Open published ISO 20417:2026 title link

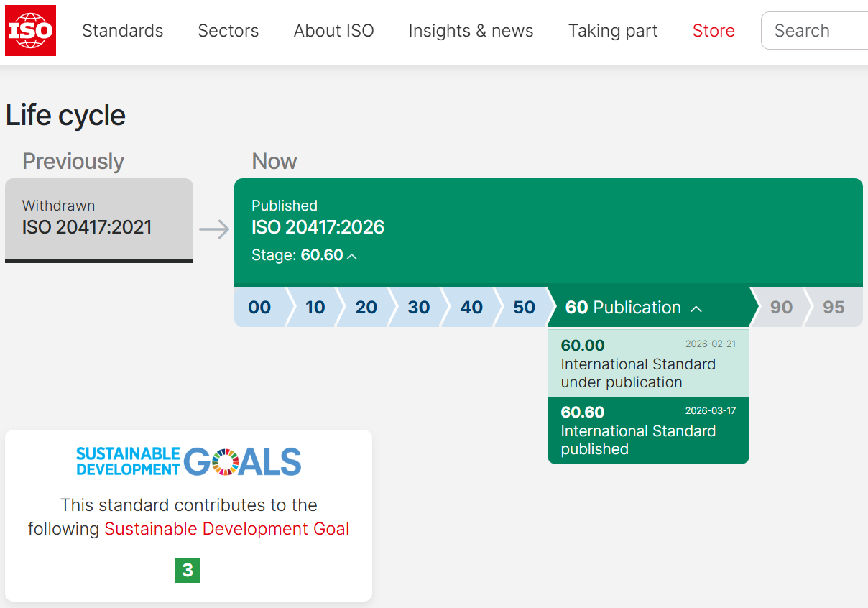pyautogui.click(x=318, y=227)
